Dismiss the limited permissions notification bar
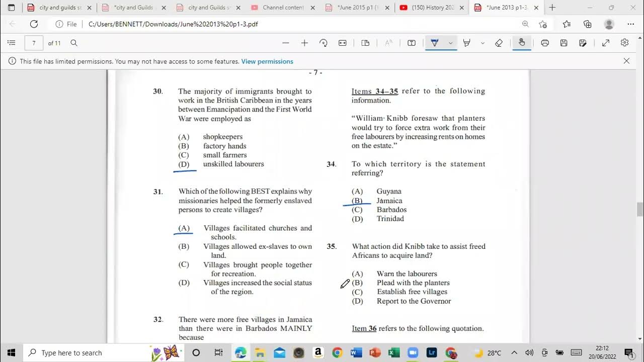644x362 pixels. pyautogui.click(x=626, y=61)
